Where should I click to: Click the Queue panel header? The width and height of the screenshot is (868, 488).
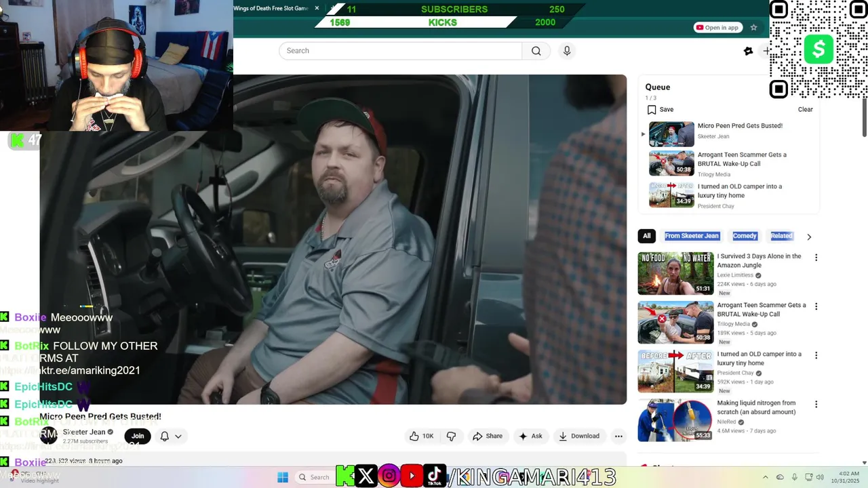[x=657, y=87]
